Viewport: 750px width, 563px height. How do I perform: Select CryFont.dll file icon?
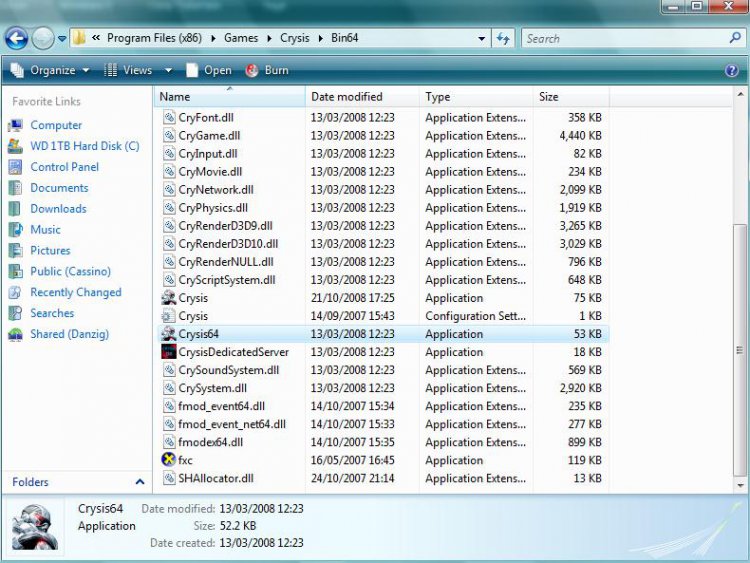tap(169, 117)
